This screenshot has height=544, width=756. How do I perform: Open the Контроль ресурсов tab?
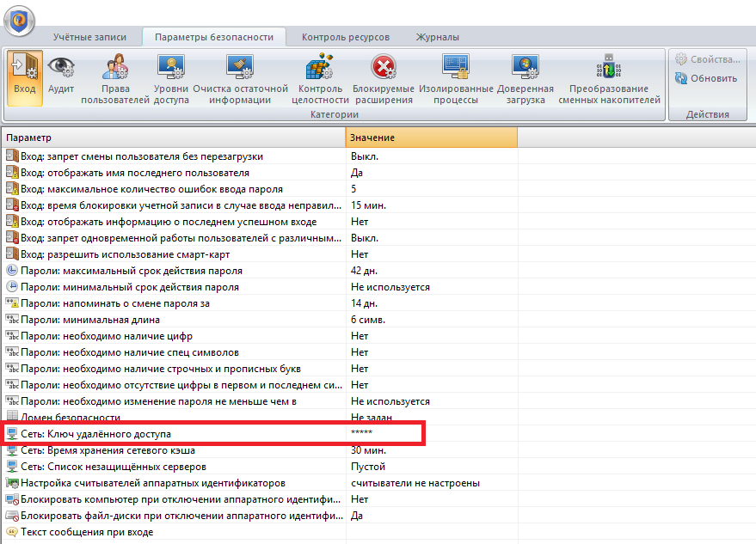point(346,37)
